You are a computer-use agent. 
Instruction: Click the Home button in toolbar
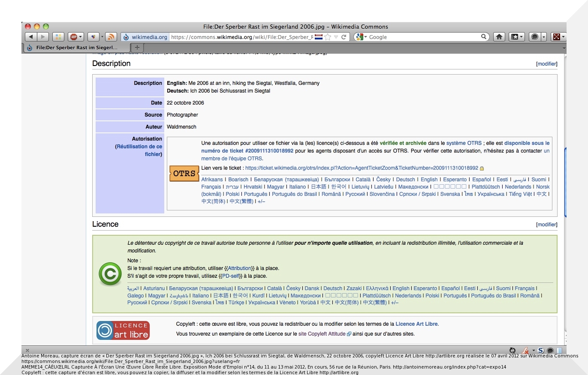click(x=499, y=37)
